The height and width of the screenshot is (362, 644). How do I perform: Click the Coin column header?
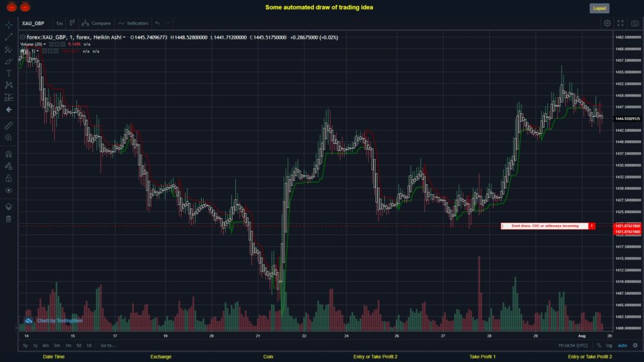[x=268, y=357]
